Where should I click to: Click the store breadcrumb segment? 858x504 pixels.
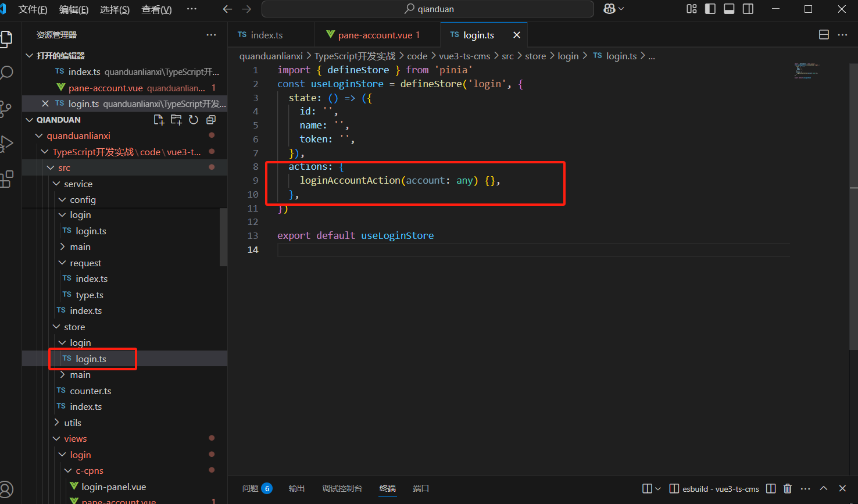tap(535, 56)
